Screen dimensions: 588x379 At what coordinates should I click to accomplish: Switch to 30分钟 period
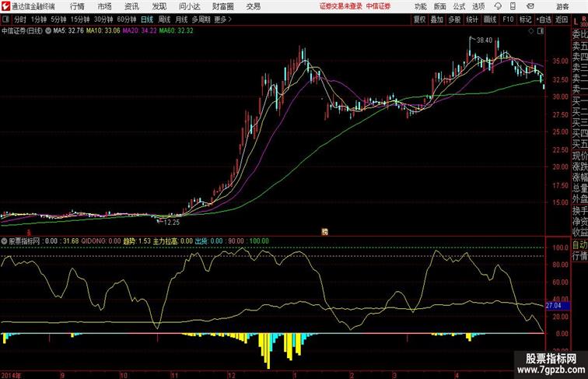pos(103,19)
